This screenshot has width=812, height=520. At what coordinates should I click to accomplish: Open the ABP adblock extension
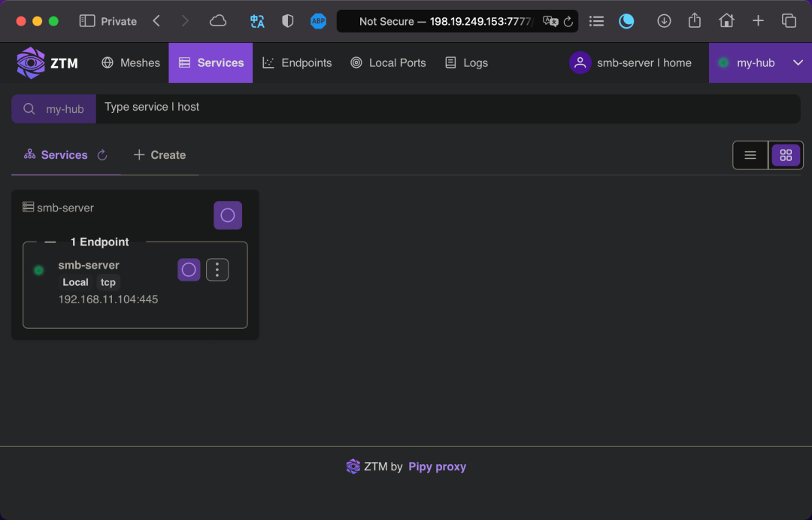tap(318, 21)
